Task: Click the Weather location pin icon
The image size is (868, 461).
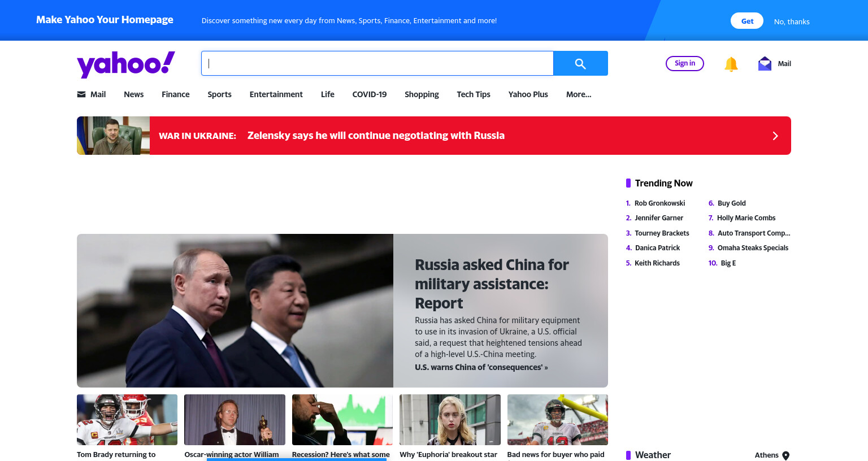Action: (x=785, y=455)
